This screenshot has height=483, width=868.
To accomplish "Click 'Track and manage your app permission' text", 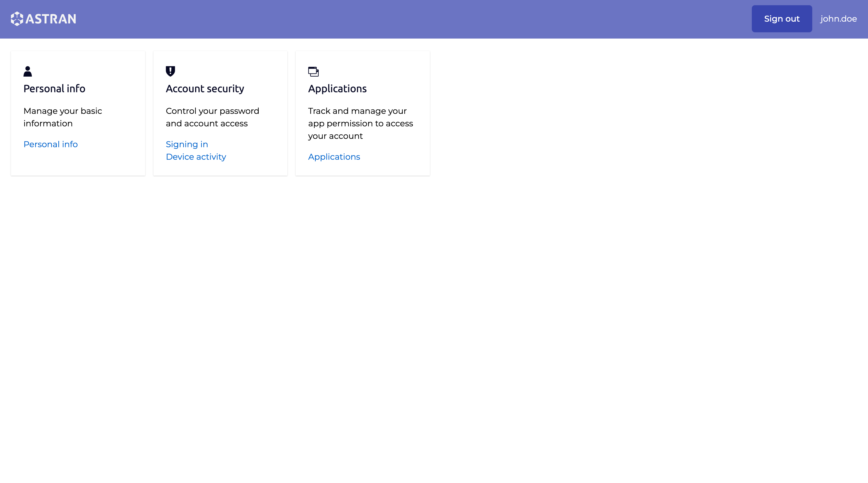I will [361, 123].
